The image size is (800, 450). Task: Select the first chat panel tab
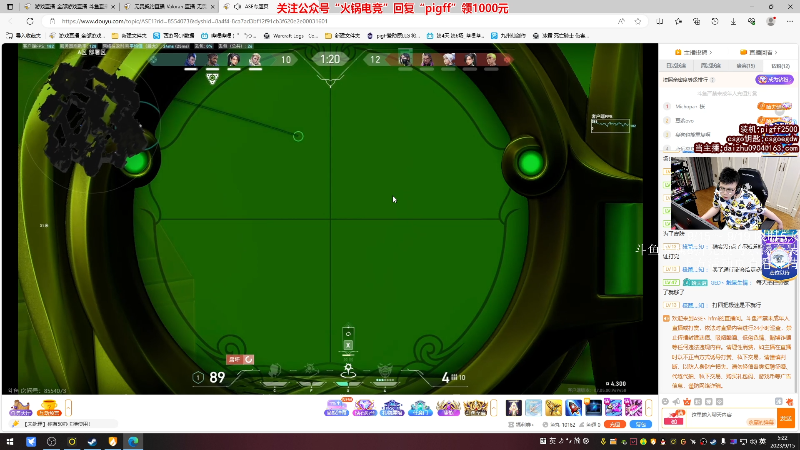(676, 66)
